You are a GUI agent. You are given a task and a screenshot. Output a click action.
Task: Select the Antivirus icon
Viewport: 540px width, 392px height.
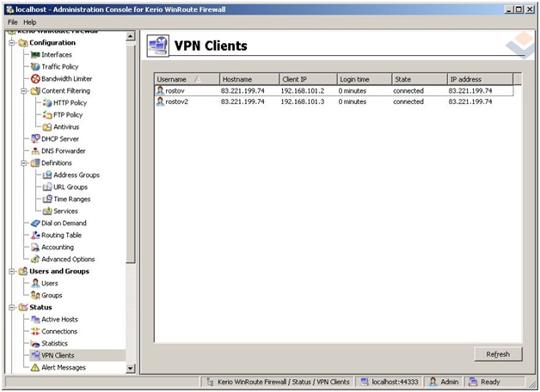coord(47,127)
